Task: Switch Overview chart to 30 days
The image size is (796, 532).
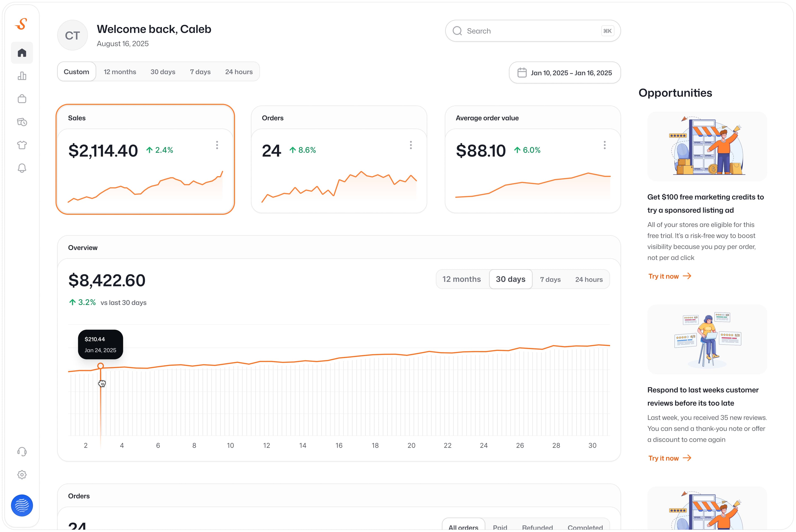Action: (511, 279)
